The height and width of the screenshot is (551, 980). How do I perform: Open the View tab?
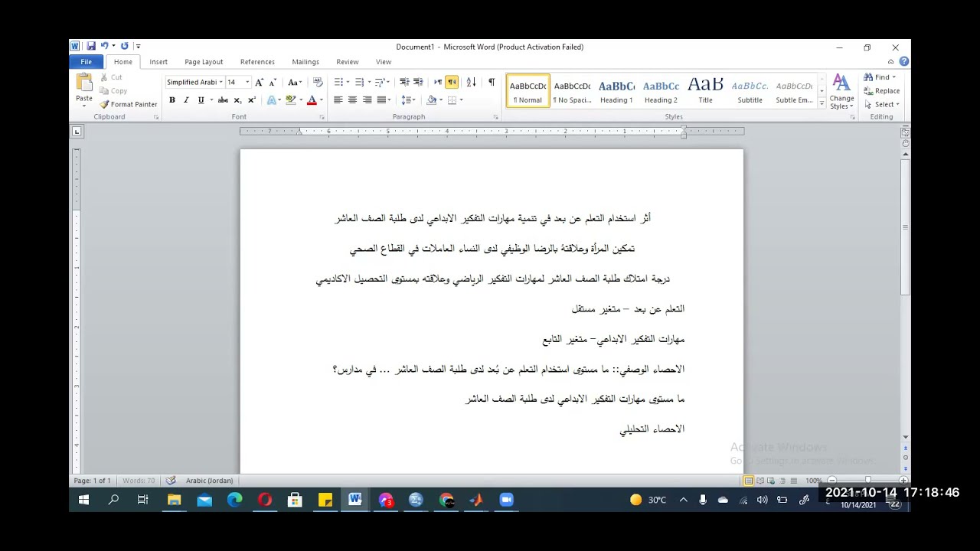tap(384, 62)
